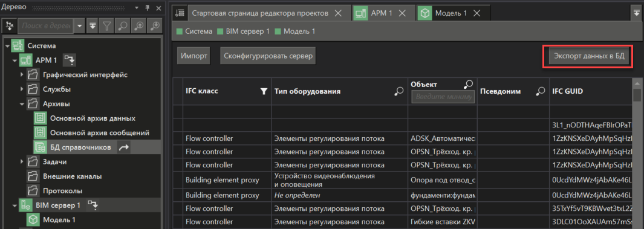The height and width of the screenshot is (229, 644).
Task: Close the Стартовая страница редактора проектов tab
Action: [x=338, y=13]
